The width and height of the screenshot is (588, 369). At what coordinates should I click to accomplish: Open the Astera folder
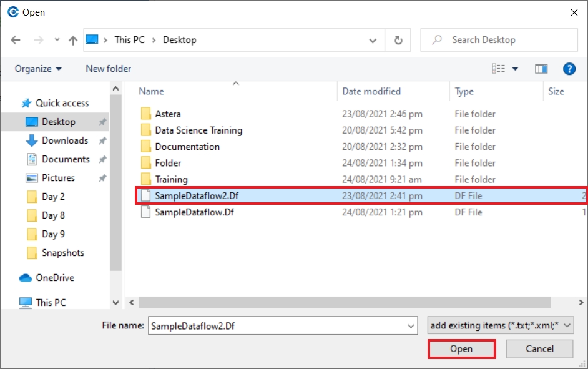coord(167,114)
